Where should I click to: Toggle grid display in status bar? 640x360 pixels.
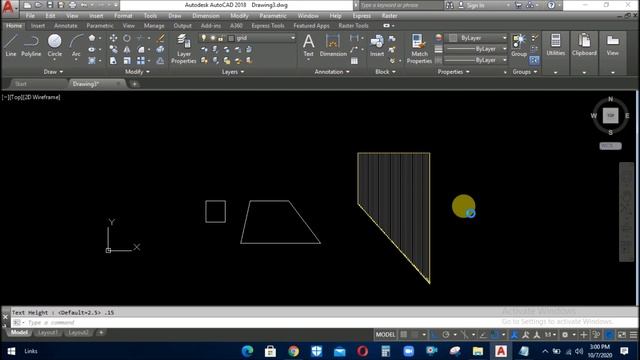pos(403,335)
